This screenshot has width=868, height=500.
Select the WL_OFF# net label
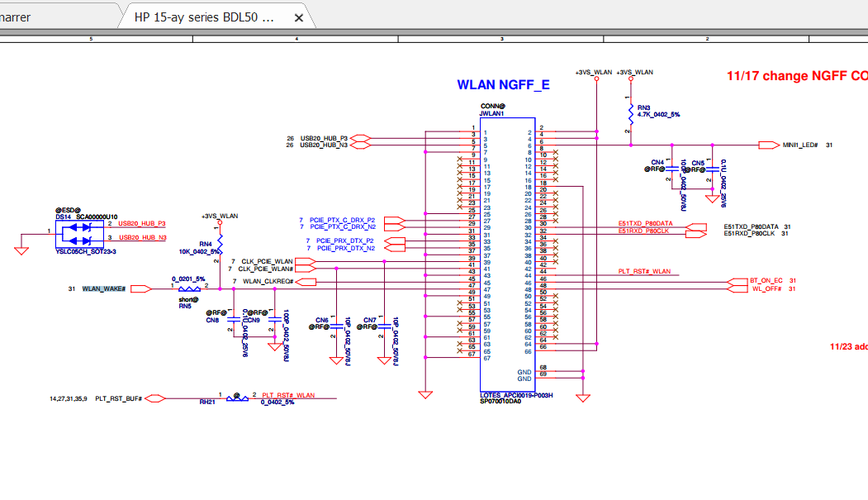point(766,289)
